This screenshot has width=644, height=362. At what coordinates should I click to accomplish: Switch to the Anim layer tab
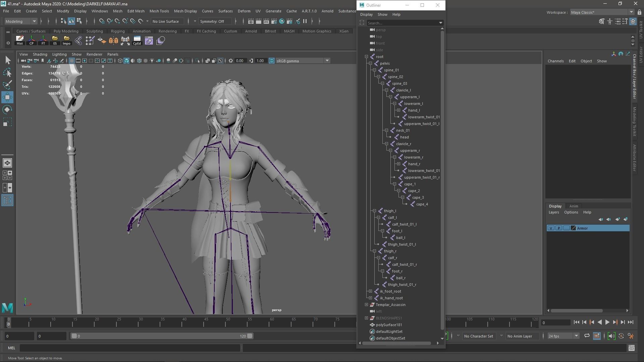coord(574,206)
